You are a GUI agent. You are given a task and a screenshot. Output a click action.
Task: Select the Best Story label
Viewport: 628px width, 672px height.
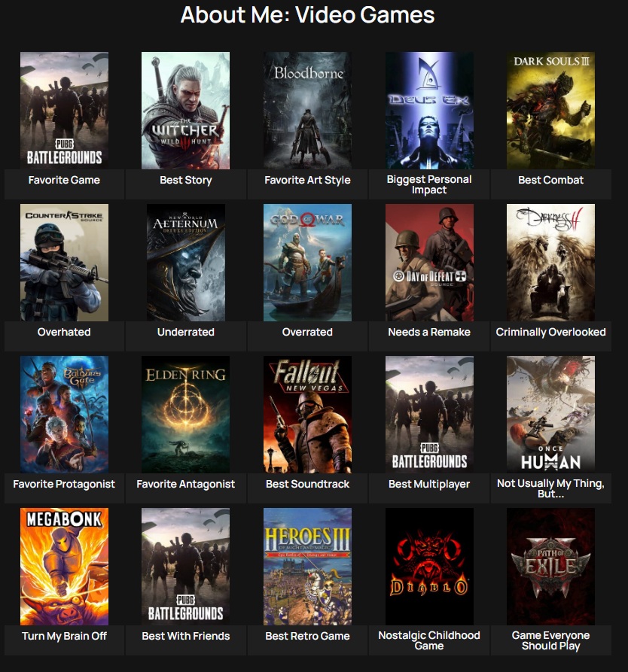(186, 180)
